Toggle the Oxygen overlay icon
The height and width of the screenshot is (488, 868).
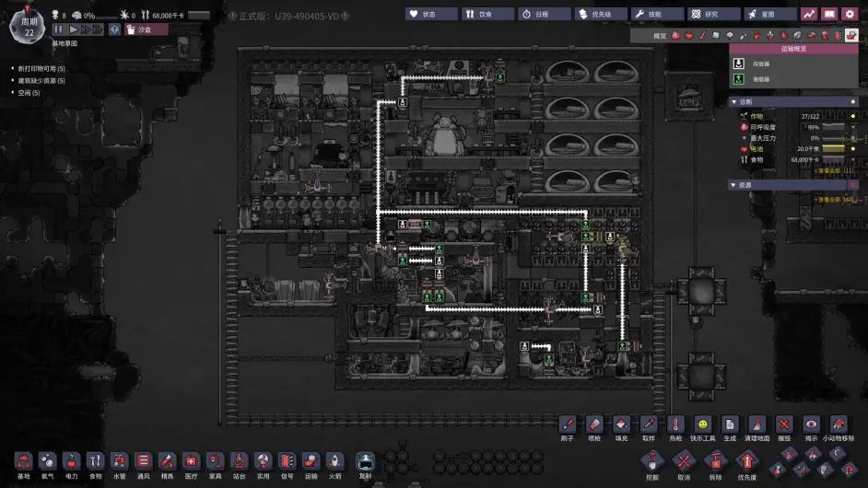coord(675,35)
